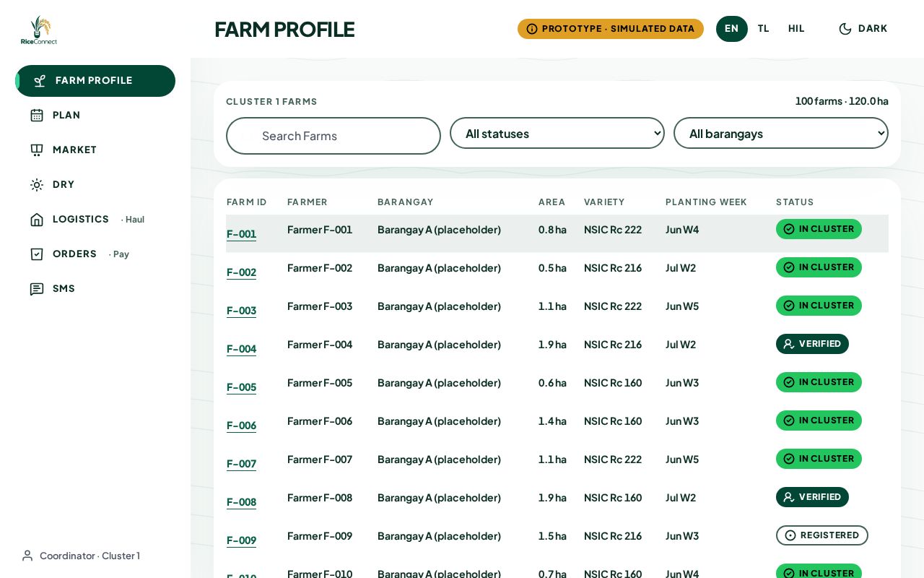The width and height of the screenshot is (924, 578).
Task: Click the moon icon for dark mode
Action: point(845,29)
